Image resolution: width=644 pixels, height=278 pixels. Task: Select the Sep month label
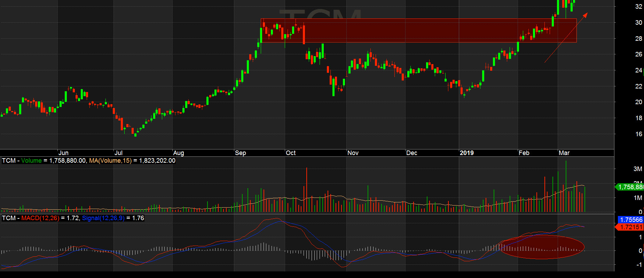click(241, 153)
